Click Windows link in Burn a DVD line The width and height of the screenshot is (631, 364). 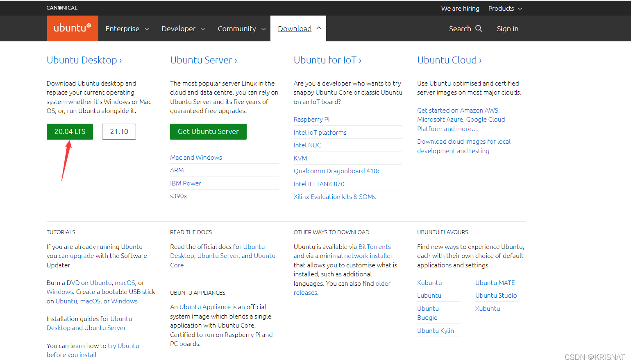click(60, 292)
